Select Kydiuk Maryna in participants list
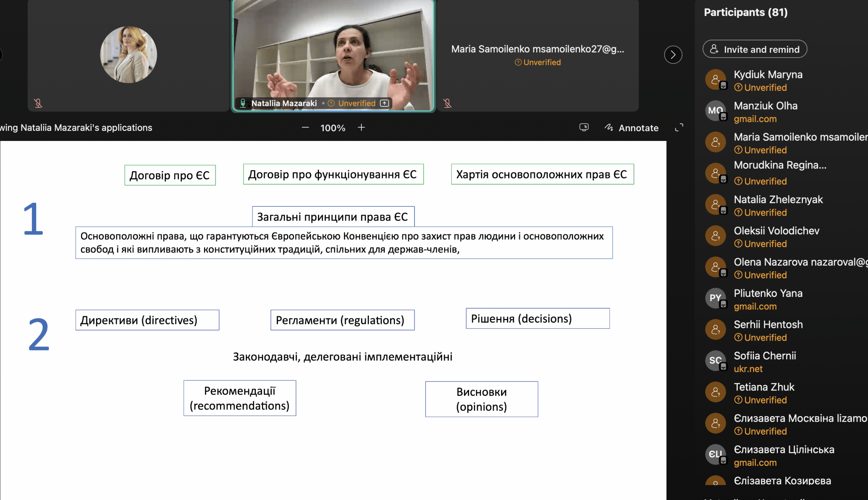868x500 pixels. click(x=768, y=75)
